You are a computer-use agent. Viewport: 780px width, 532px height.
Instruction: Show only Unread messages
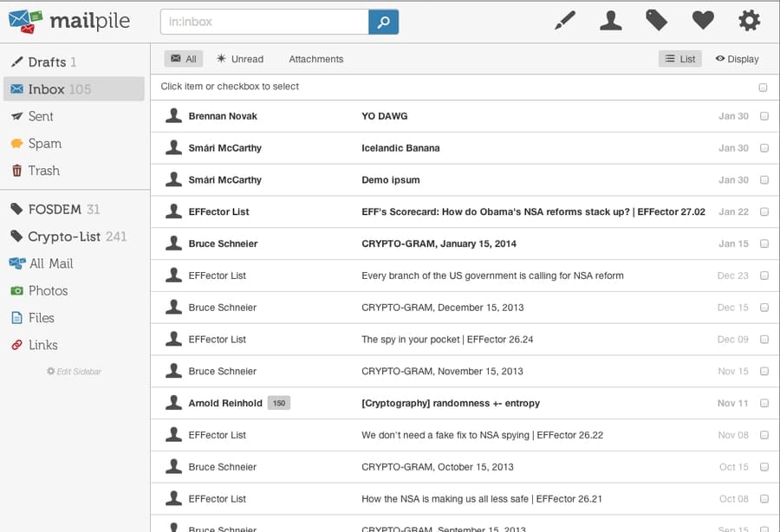click(x=240, y=59)
